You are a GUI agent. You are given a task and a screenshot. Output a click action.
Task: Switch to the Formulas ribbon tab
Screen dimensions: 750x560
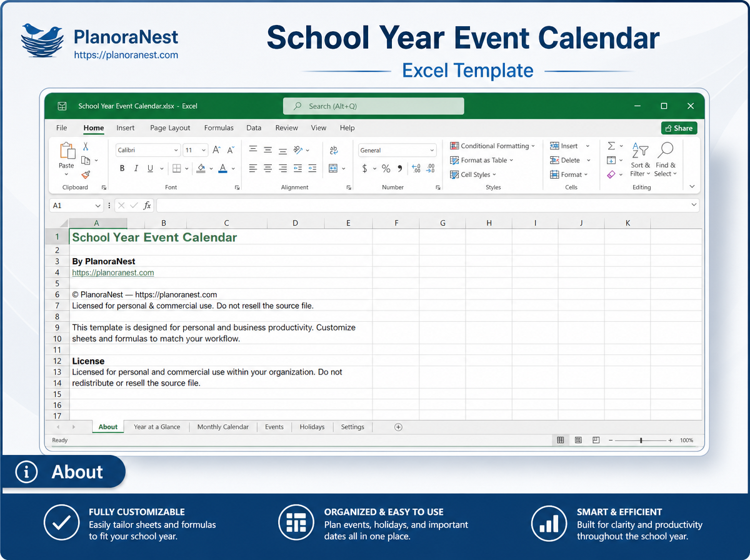(x=219, y=128)
